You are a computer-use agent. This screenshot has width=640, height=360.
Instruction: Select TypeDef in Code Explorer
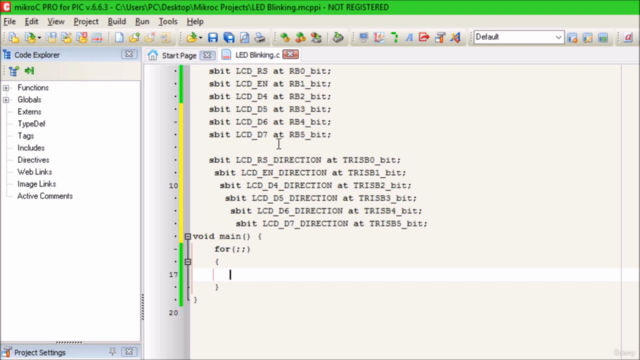(x=31, y=124)
